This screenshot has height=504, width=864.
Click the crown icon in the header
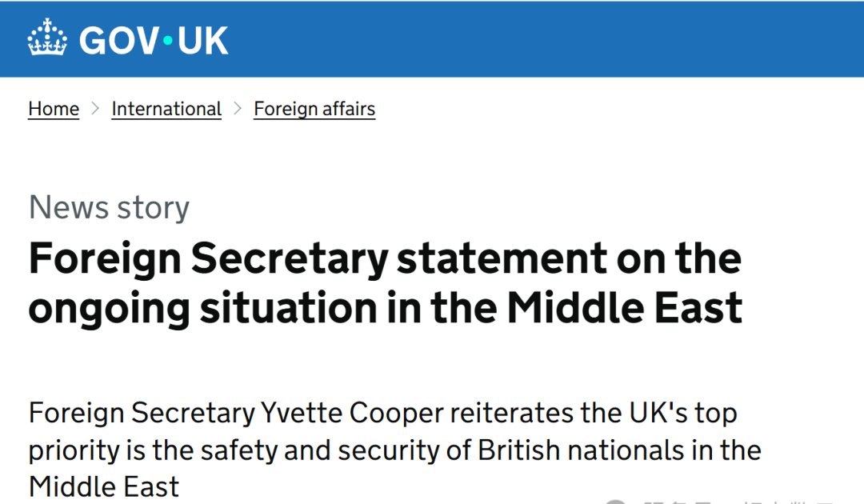(x=48, y=39)
